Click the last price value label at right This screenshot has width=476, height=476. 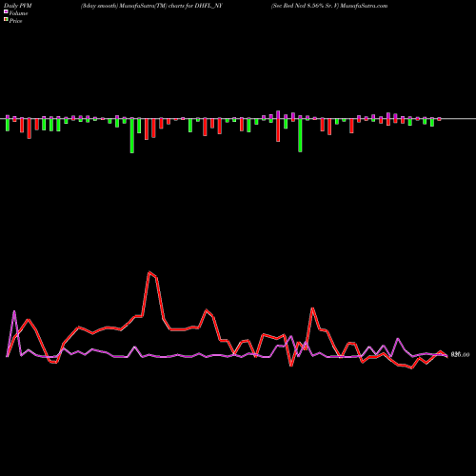pyautogui.click(x=460, y=355)
